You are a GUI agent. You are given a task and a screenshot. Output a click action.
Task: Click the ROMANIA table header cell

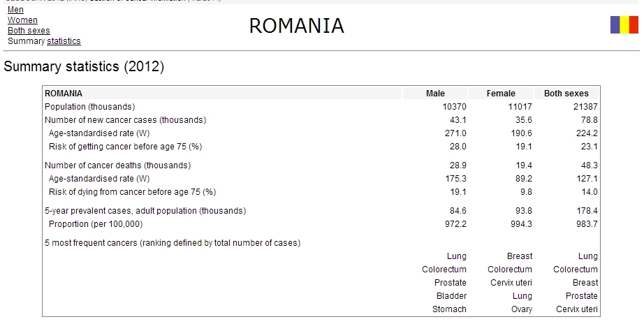(x=64, y=94)
